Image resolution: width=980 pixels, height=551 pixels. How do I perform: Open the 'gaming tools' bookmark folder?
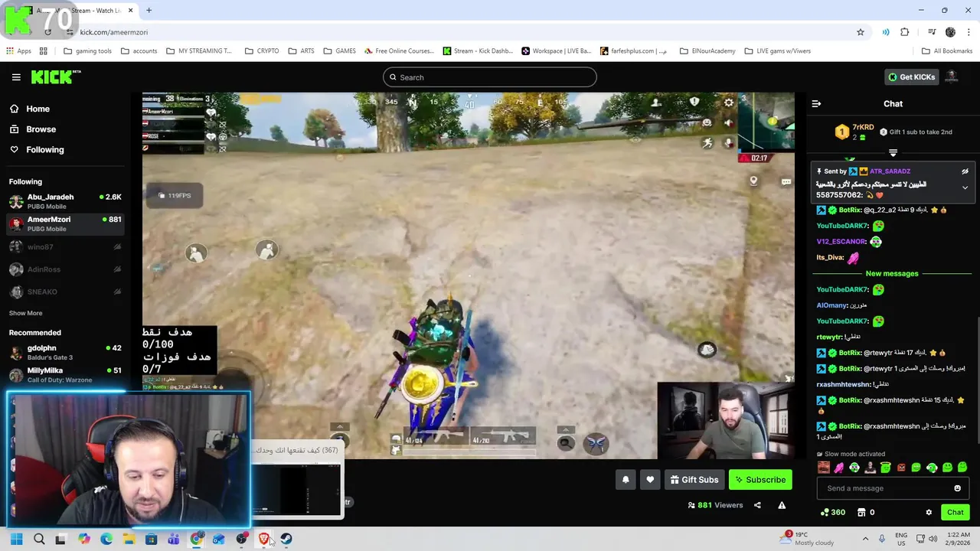(x=87, y=51)
